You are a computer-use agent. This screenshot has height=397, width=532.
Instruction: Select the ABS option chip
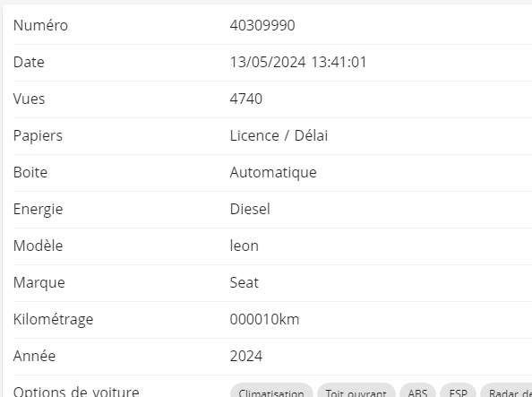pyautogui.click(x=417, y=393)
